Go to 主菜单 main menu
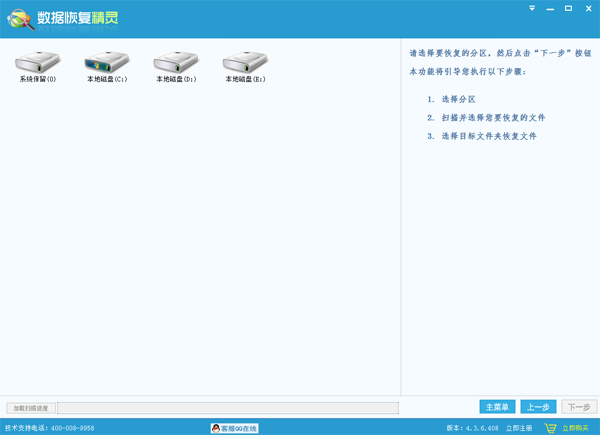The width and height of the screenshot is (600, 435). (x=498, y=407)
